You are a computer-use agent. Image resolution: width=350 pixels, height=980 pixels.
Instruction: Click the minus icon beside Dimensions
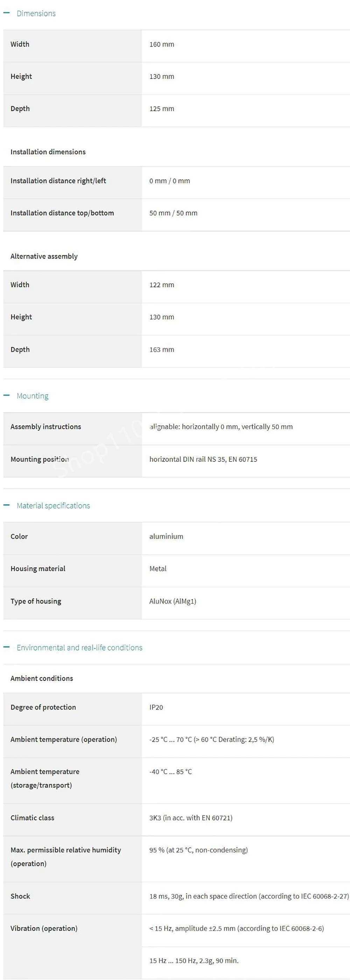click(6, 13)
